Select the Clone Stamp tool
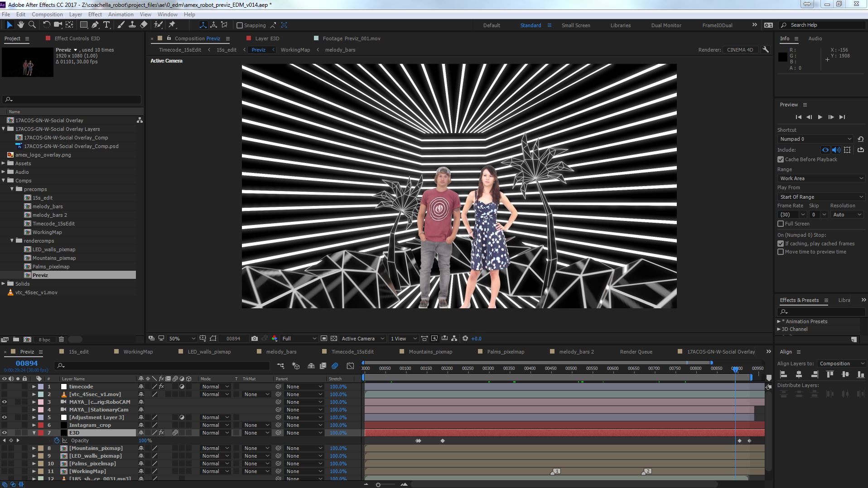 [x=132, y=25]
